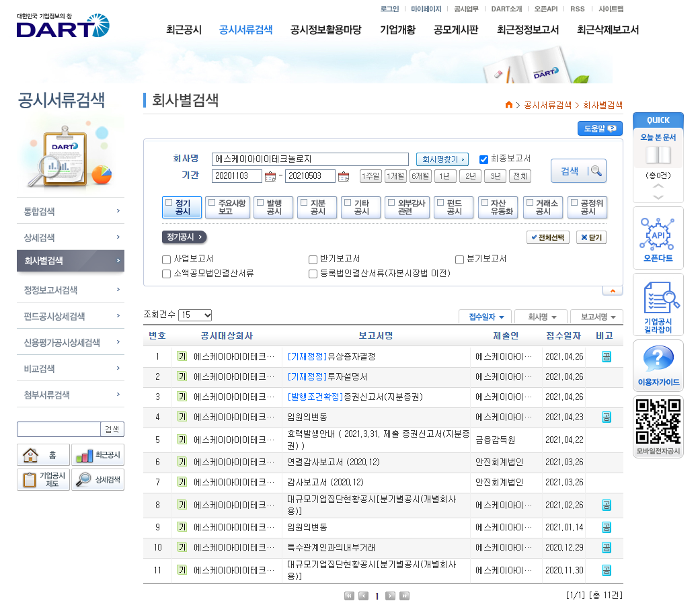Check the 반기보고서 checkbox
700x605 pixels.
(x=313, y=259)
